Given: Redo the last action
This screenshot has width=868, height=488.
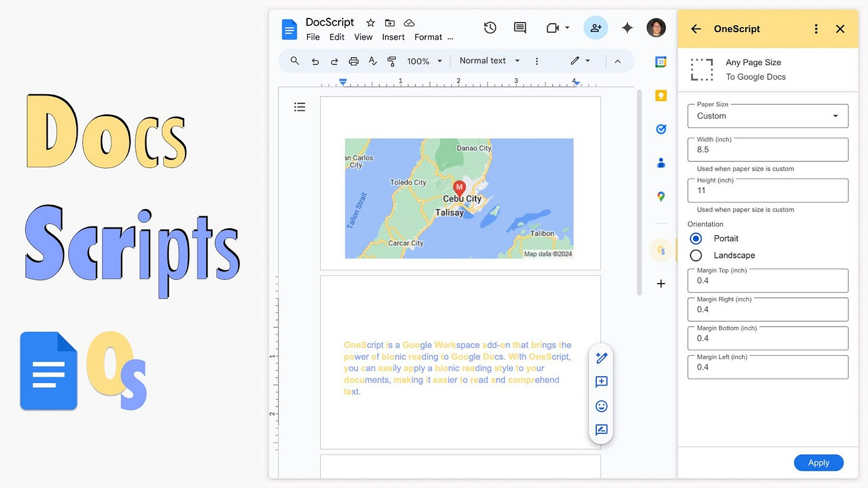Looking at the screenshot, I should pyautogui.click(x=334, y=61).
